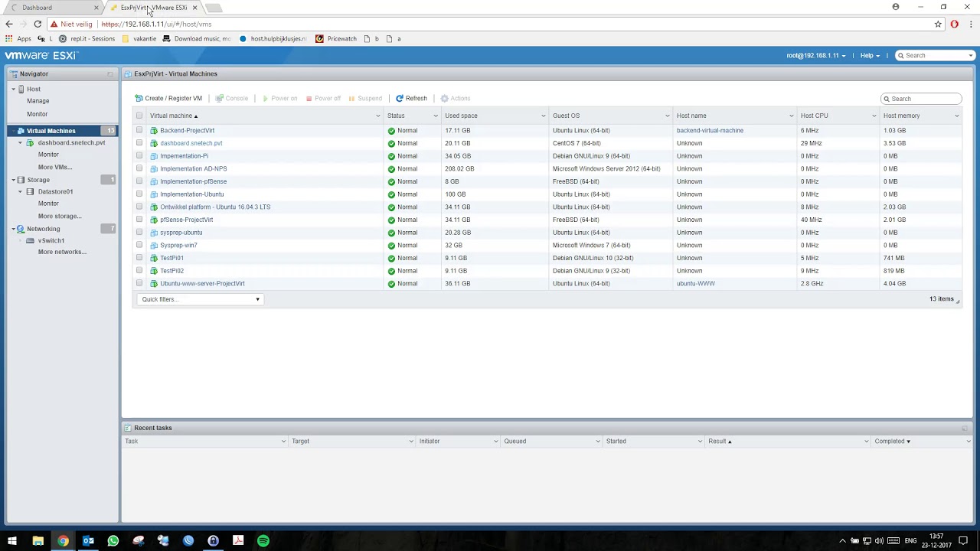Open More networks... in Navigator
Viewport: 980px width, 551px height.
tap(62, 252)
